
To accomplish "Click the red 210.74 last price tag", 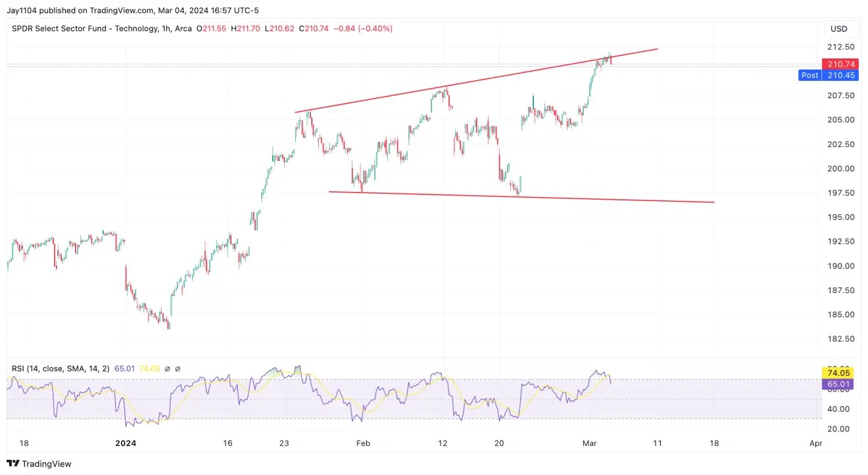I will 840,64.
